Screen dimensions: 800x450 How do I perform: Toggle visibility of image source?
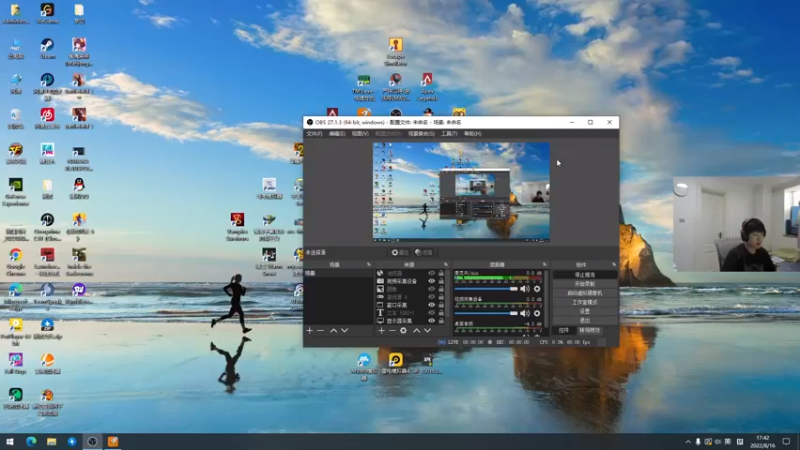click(432, 289)
